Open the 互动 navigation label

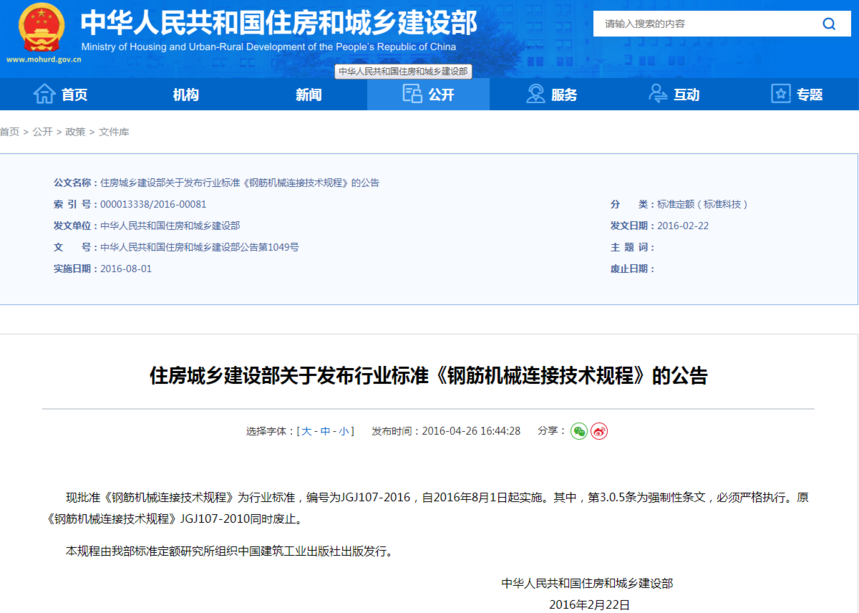point(686,95)
